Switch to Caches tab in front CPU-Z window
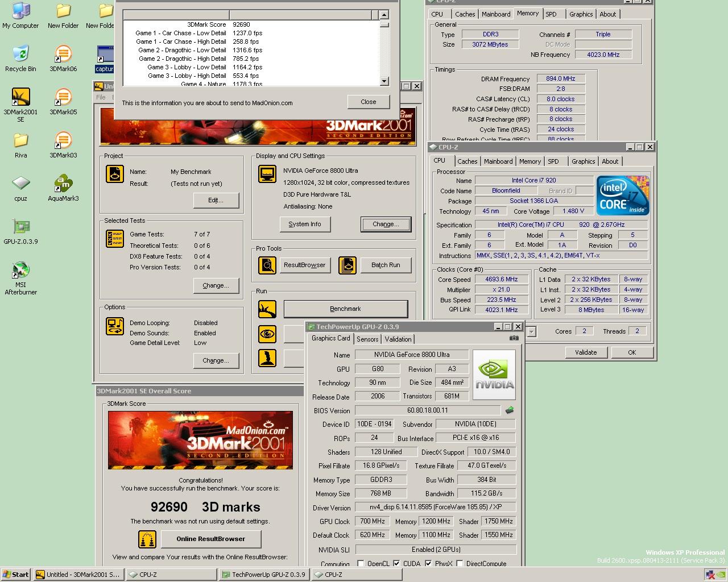728x582 pixels. pyautogui.click(x=468, y=161)
